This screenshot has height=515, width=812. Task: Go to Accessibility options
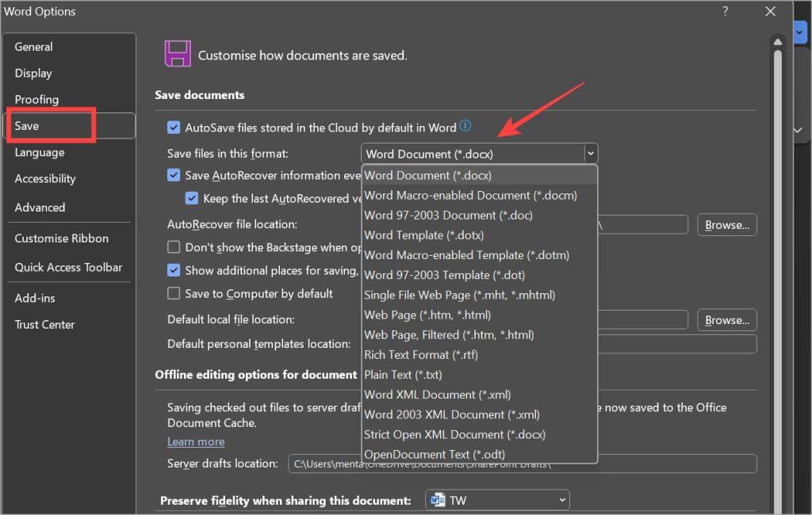(70, 178)
